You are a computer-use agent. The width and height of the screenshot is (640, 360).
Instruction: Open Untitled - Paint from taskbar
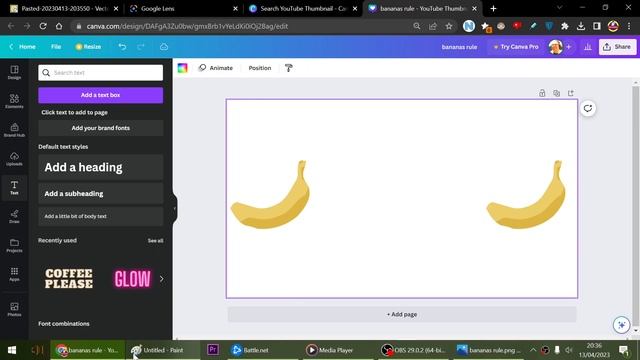tap(162, 350)
